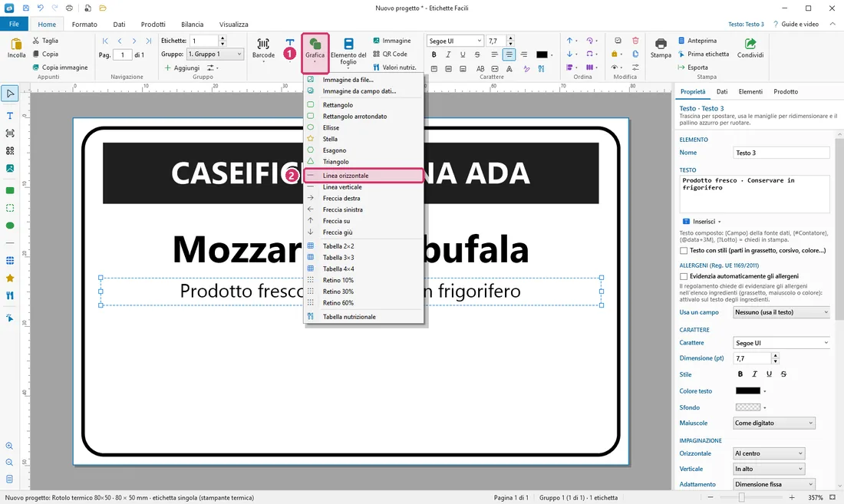This screenshot has width=844, height=504.
Task: Insert QR Code from ribbon
Action: click(x=391, y=54)
